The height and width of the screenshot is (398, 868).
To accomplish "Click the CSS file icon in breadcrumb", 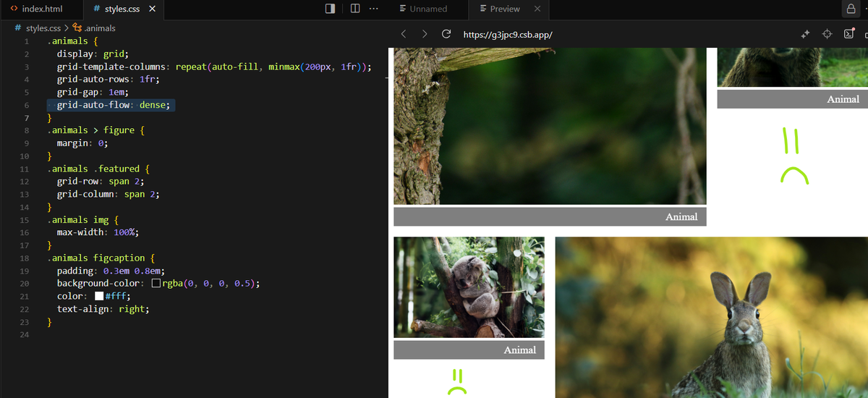I will pyautogui.click(x=18, y=28).
